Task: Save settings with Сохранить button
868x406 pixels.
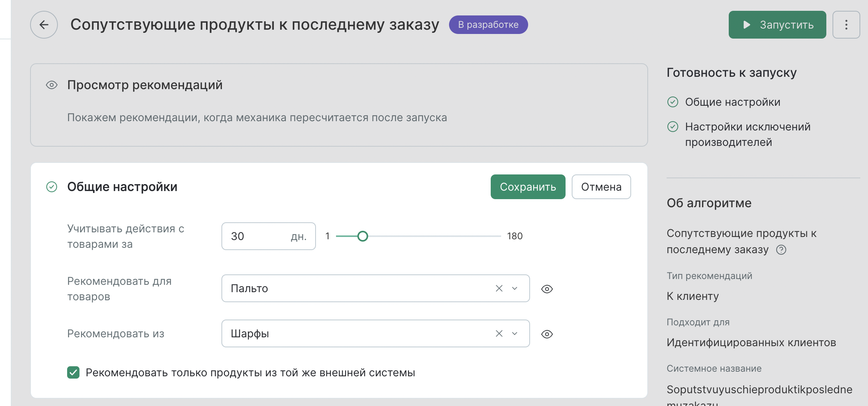Action: (528, 187)
